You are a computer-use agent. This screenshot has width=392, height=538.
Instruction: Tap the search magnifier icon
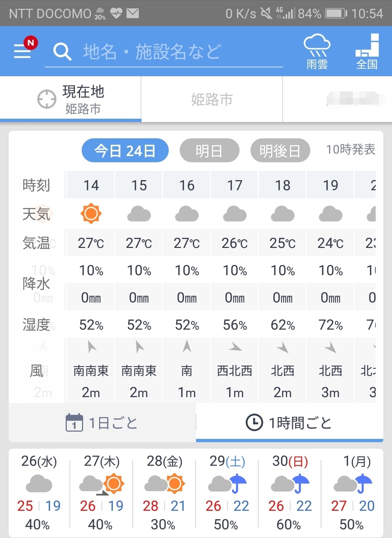tap(62, 52)
